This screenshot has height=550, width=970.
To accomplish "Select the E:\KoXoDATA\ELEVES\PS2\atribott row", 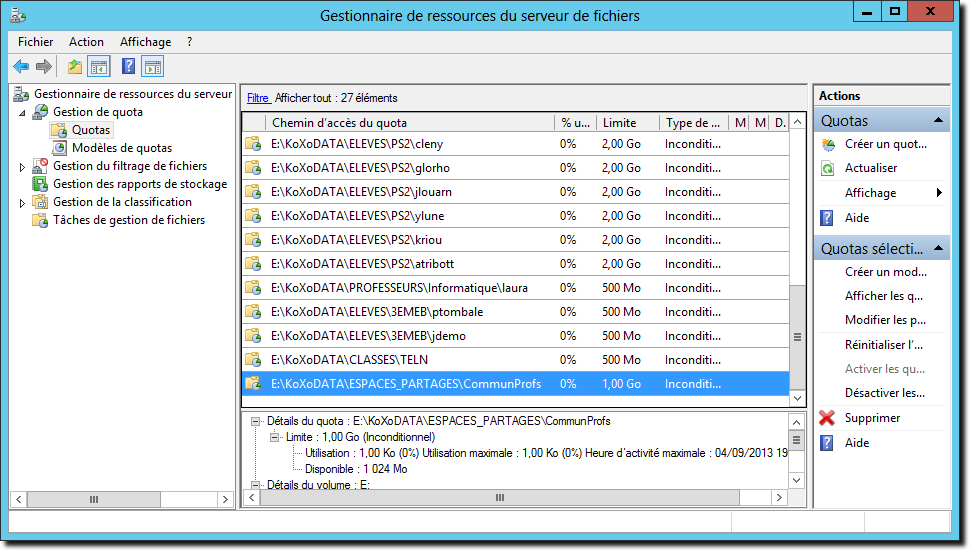I will pos(516,264).
